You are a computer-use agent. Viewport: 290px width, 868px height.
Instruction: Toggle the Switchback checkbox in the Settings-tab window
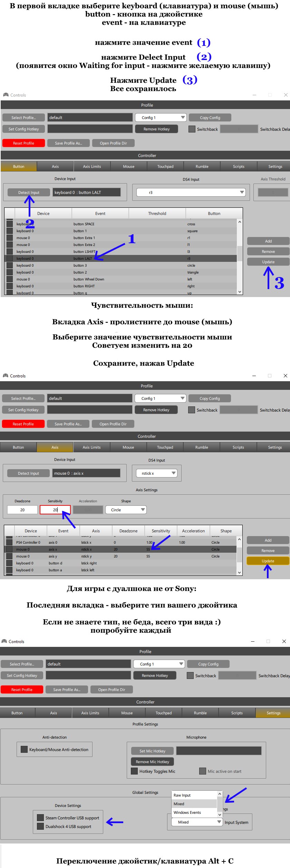point(190,675)
